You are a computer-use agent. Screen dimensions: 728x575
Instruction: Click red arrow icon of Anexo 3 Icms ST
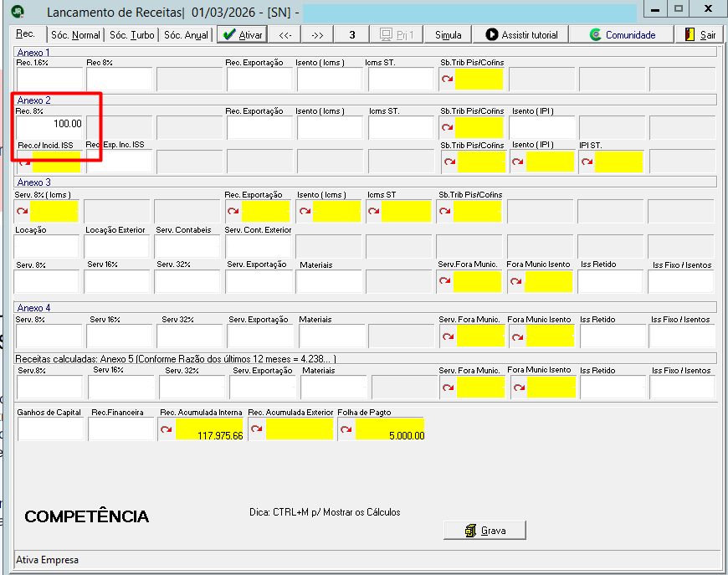pos(374,211)
